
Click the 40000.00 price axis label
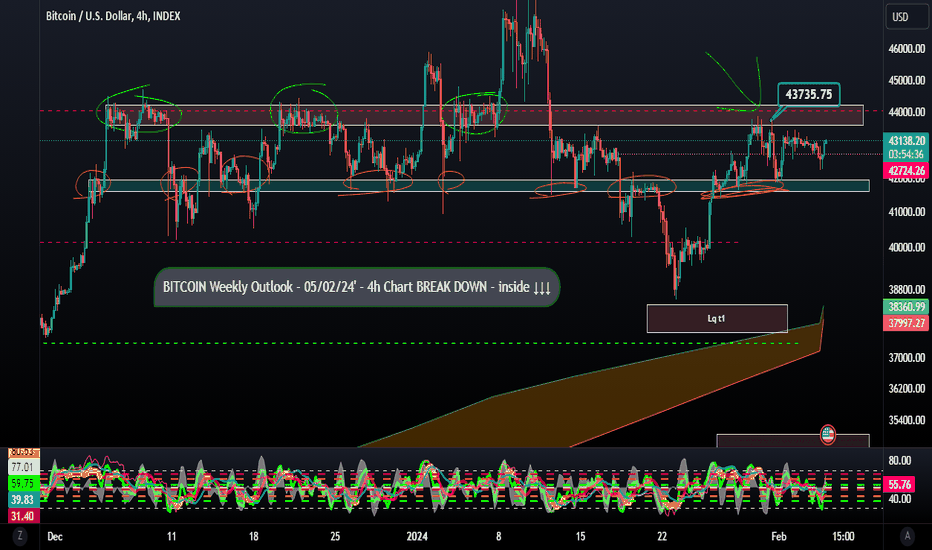pos(906,247)
